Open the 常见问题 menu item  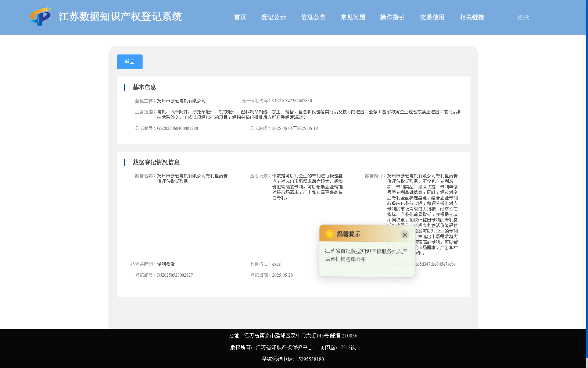coord(353,17)
